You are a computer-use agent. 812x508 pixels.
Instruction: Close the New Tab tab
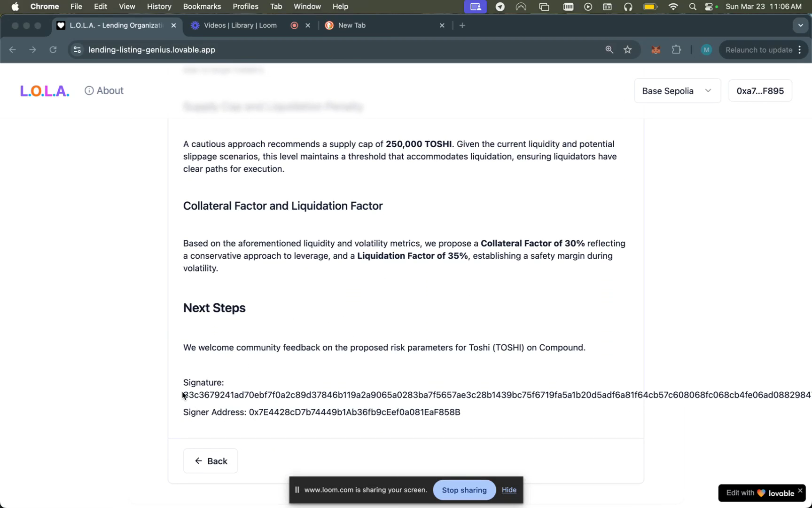(442, 25)
